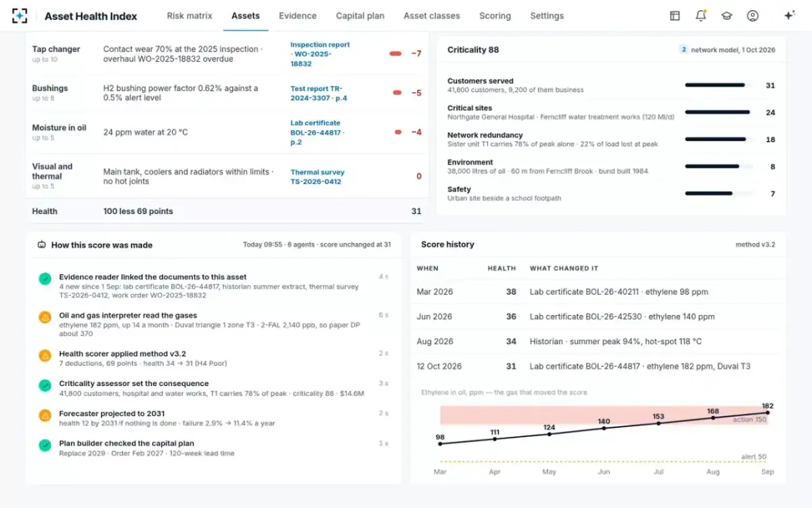
Task: Click green check icon for Criticality assessor step
Action: (45, 385)
